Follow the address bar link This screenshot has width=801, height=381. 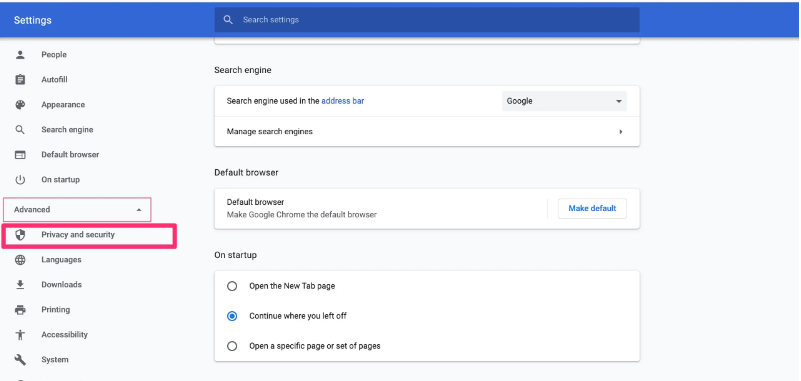(x=343, y=101)
